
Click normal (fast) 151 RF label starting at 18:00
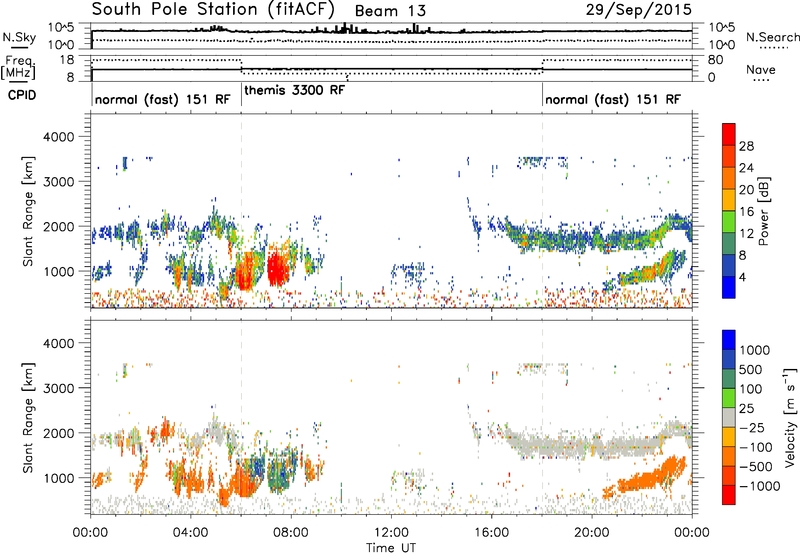[x=613, y=99]
